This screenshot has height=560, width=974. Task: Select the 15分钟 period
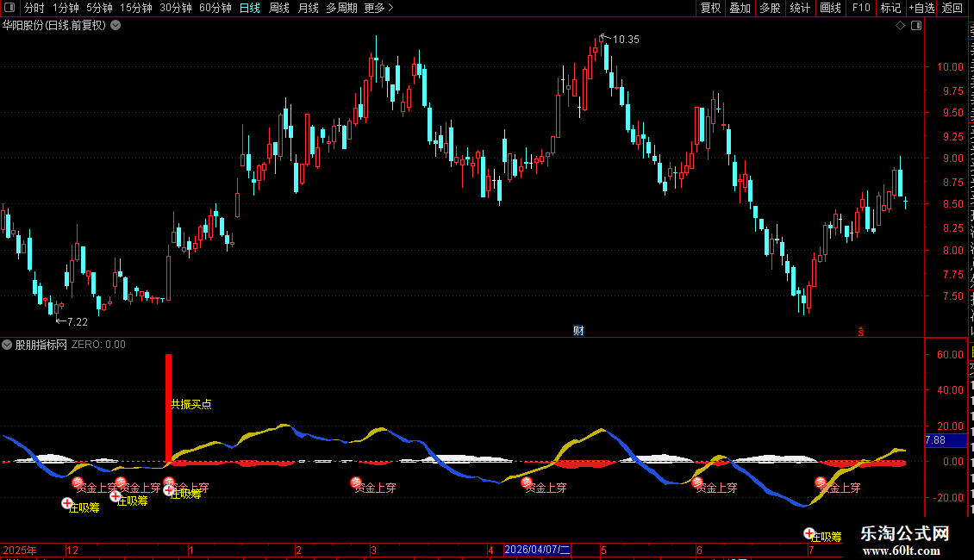(135, 8)
